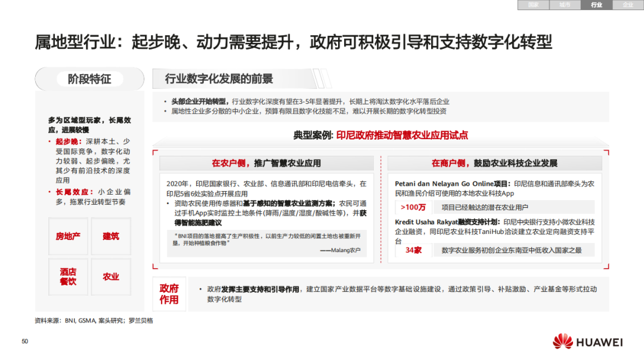
Task: Open the 企业 tab
Action: (627, 5)
